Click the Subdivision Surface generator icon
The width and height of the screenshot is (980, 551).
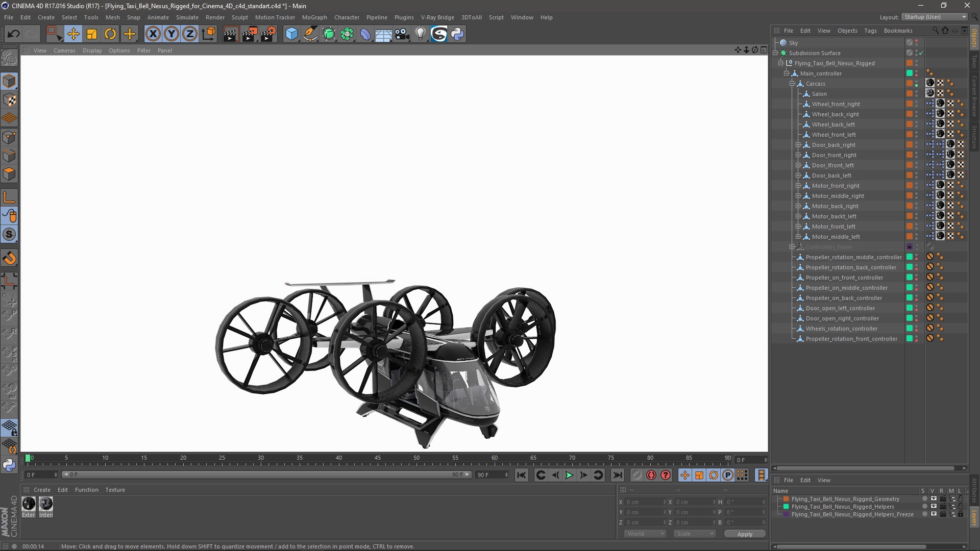point(329,34)
